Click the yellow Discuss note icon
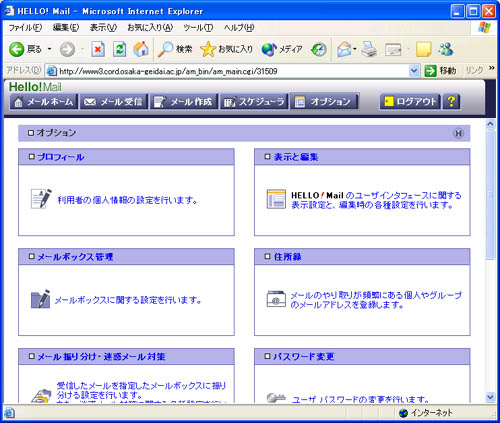 (423, 49)
